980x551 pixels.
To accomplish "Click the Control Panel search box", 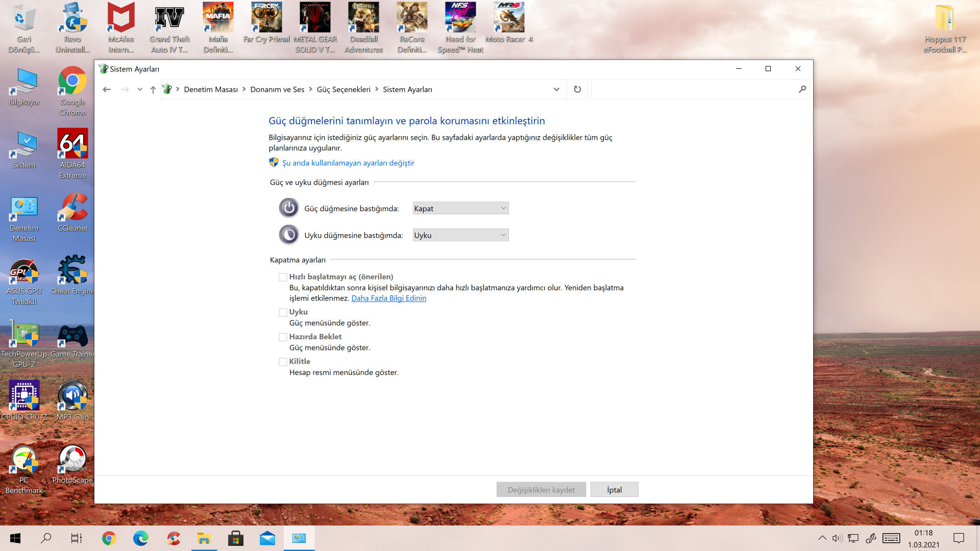I will pyautogui.click(x=694, y=89).
